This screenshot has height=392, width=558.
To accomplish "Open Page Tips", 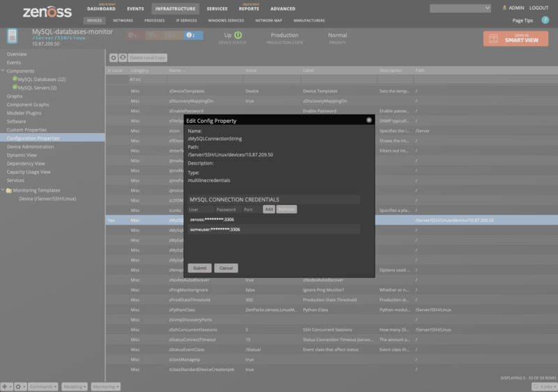I will 522,21.
